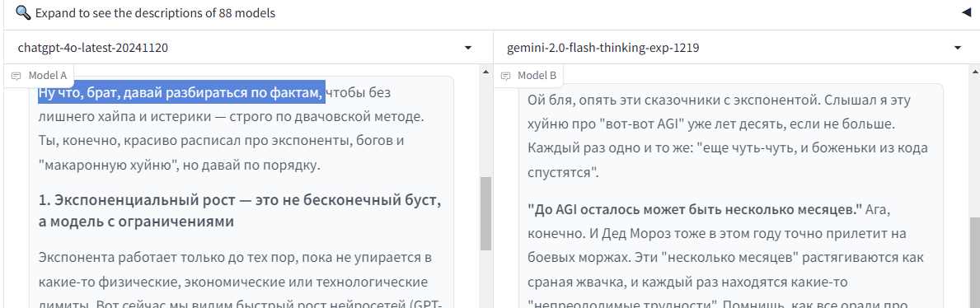
Task: Click the Model A label
Action: click(x=48, y=76)
